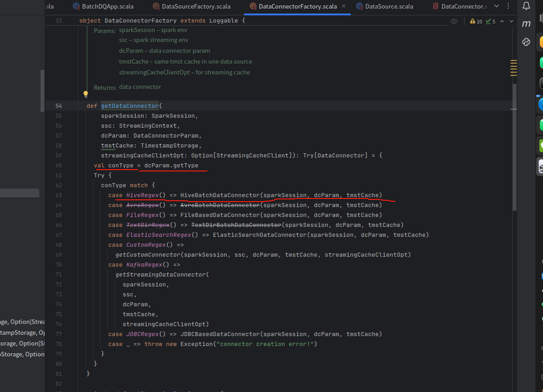Click line number 63 in gutter
This screenshot has height=392, width=543.
tap(58, 195)
